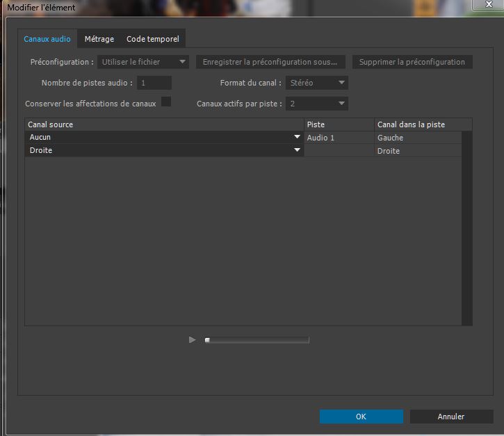
Task: Click the play preview button
Action: [193, 340]
